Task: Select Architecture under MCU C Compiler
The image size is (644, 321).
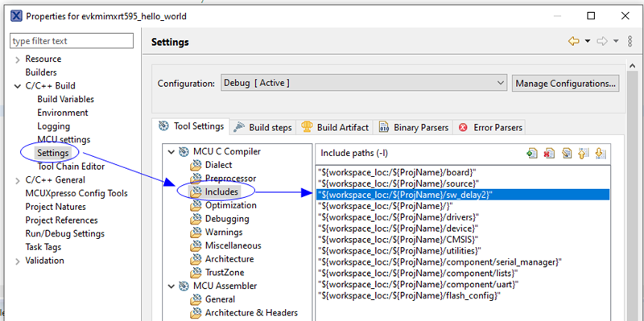Action: pos(229,259)
